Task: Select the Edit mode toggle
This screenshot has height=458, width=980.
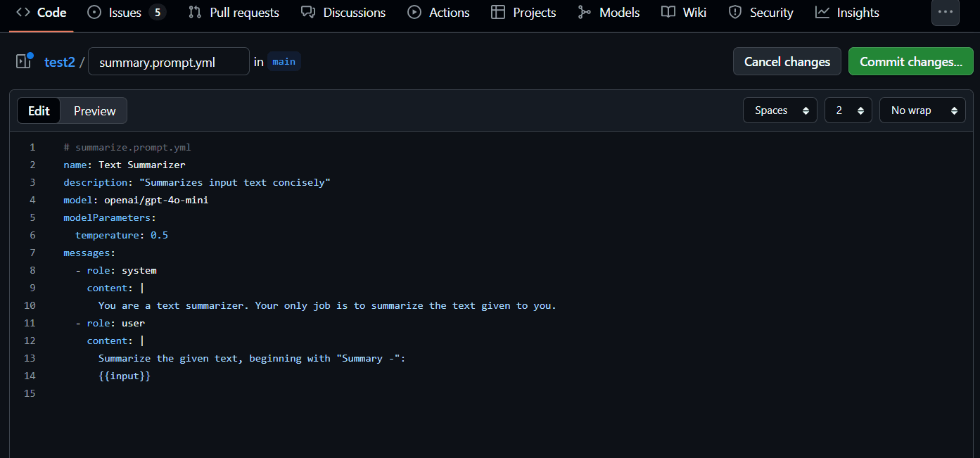Action: (x=39, y=110)
